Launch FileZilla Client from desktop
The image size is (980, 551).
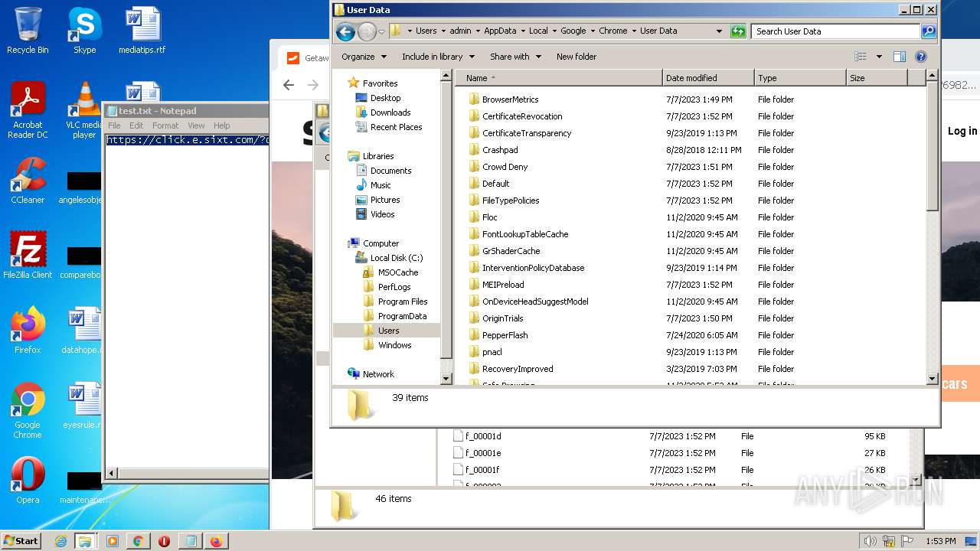pyautogui.click(x=28, y=256)
